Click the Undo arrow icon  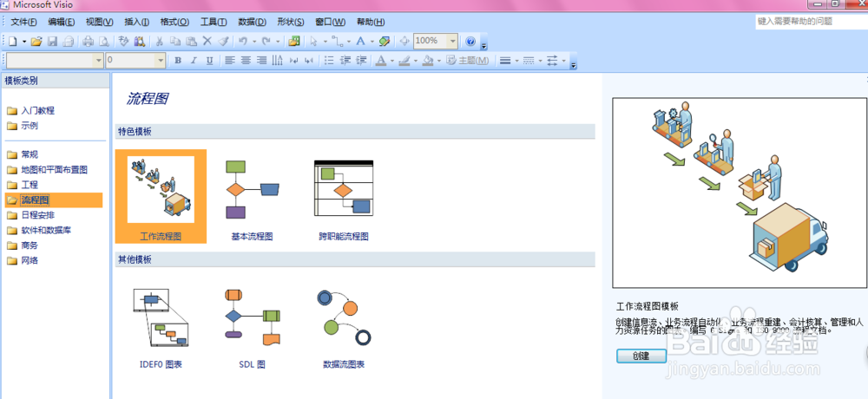242,41
